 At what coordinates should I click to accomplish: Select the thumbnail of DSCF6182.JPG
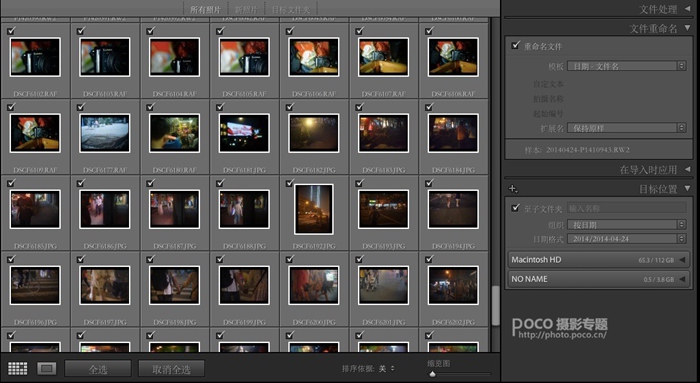(x=314, y=133)
